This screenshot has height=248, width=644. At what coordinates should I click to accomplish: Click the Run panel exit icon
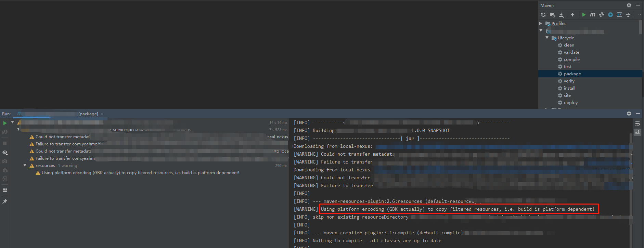point(5,179)
